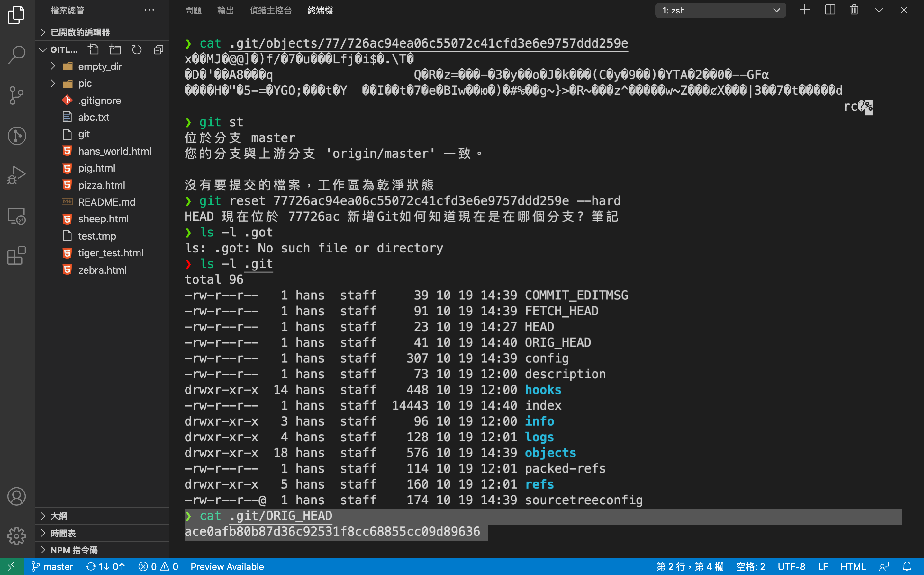Viewport: 924px width, 575px height.
Task: Change language mode via HTML status item
Action: pos(853,567)
